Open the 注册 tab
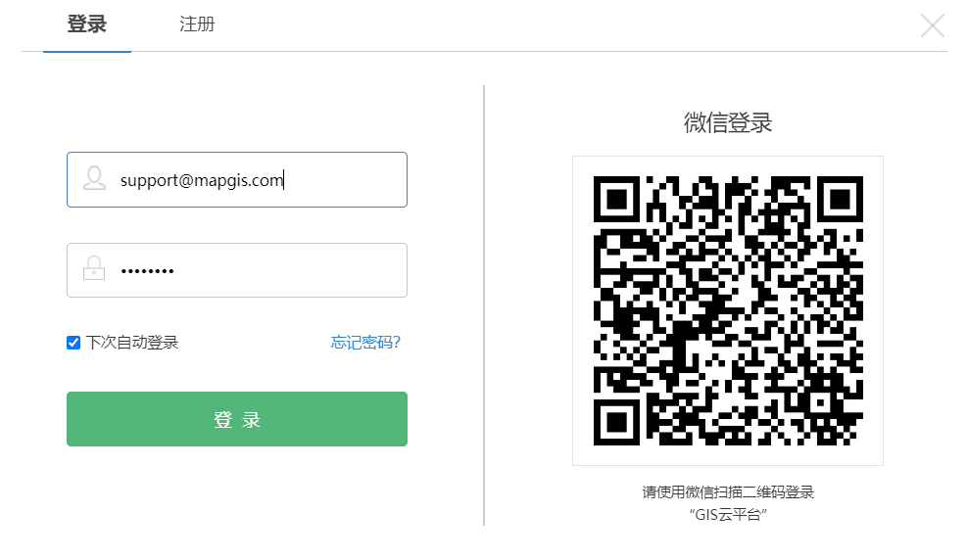The height and width of the screenshot is (560, 967). click(197, 24)
